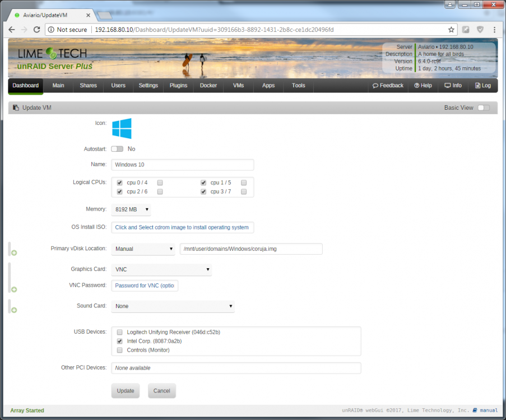Open the Dashboard tab
506x420 pixels.
pyautogui.click(x=25, y=86)
